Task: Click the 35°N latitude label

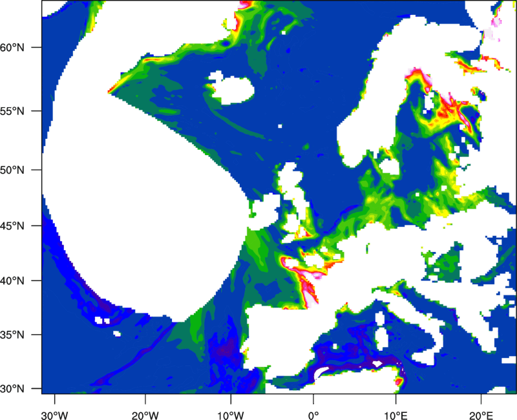Action: coord(12,335)
